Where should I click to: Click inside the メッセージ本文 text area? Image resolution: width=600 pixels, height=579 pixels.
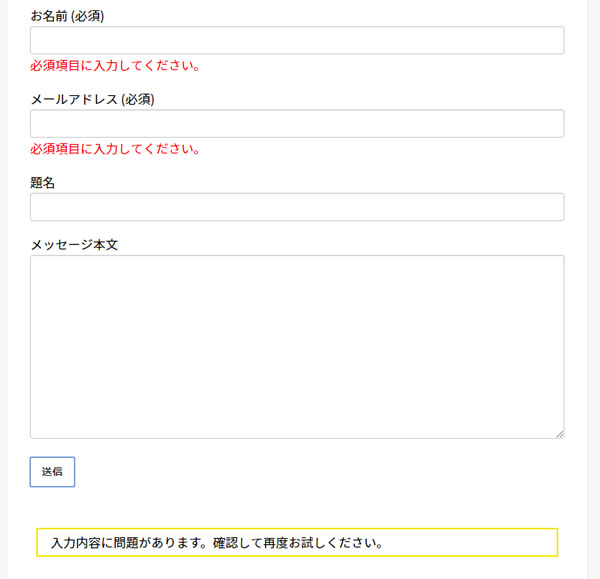pyautogui.click(x=297, y=347)
